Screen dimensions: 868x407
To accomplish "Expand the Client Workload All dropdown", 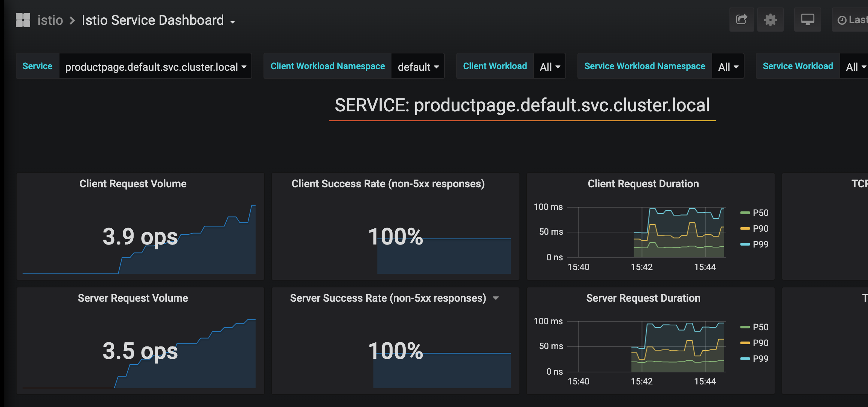I will (x=550, y=67).
